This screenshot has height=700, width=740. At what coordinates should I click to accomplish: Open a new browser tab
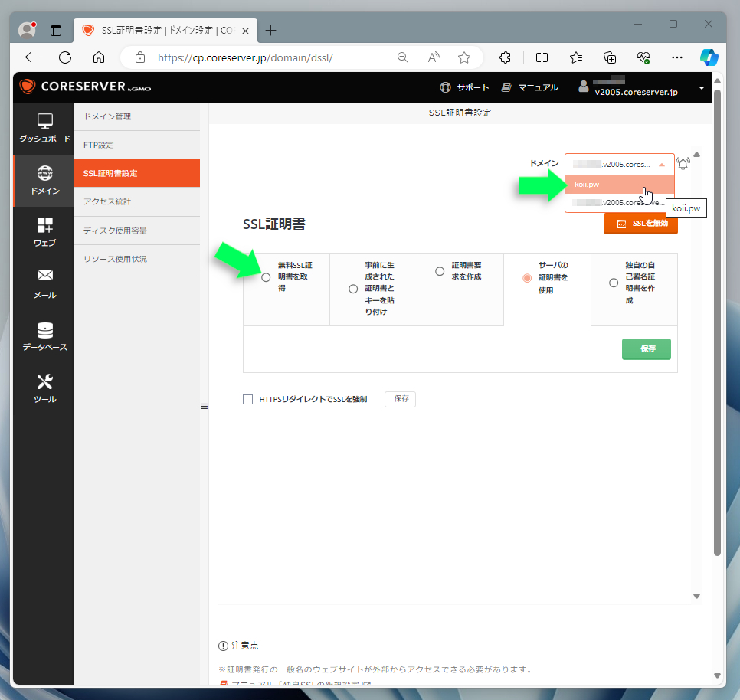[270, 31]
